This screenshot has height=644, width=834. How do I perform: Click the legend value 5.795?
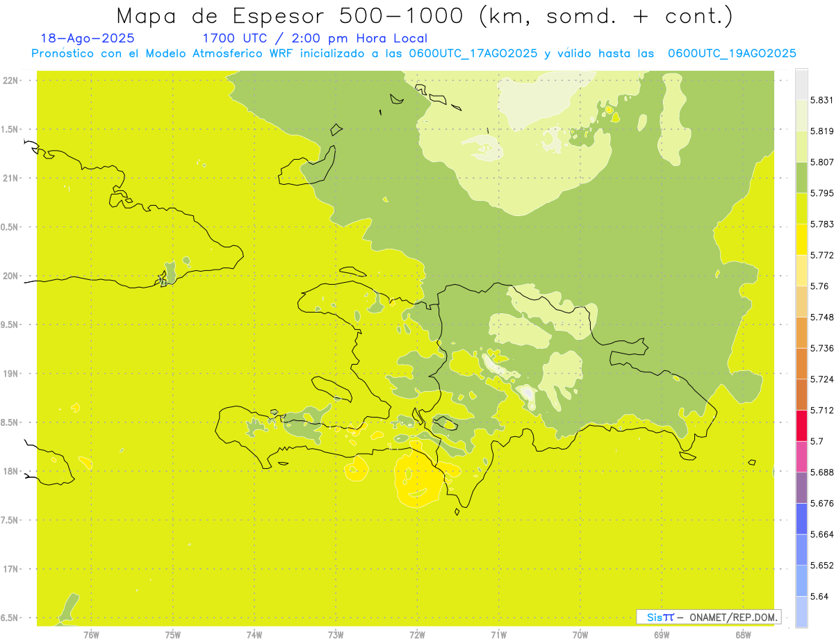(821, 193)
